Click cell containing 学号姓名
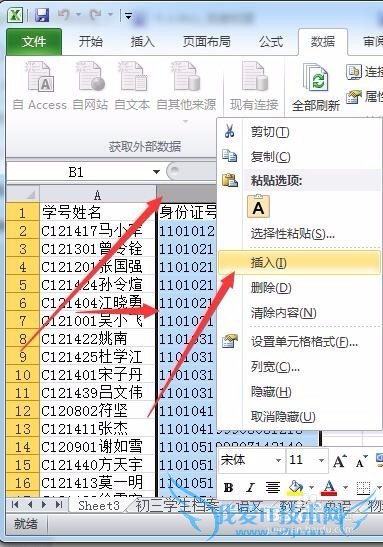The width and height of the screenshot is (383, 547). tap(98, 212)
